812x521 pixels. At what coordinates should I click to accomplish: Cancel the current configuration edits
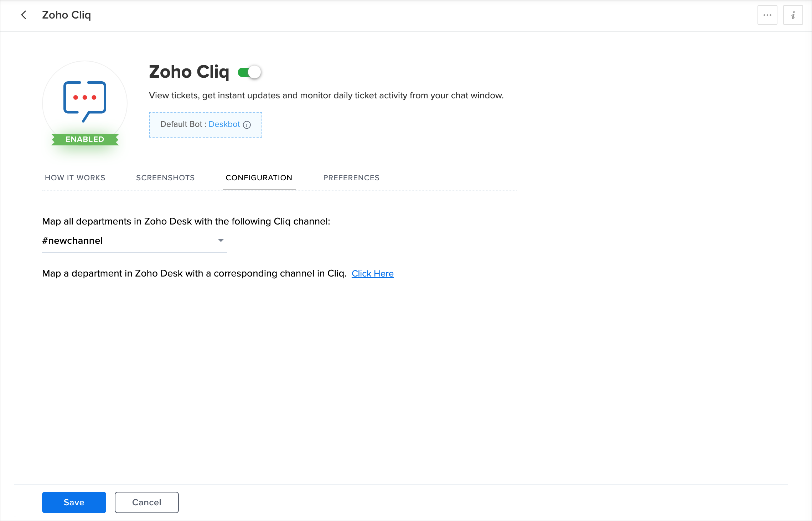(146, 502)
